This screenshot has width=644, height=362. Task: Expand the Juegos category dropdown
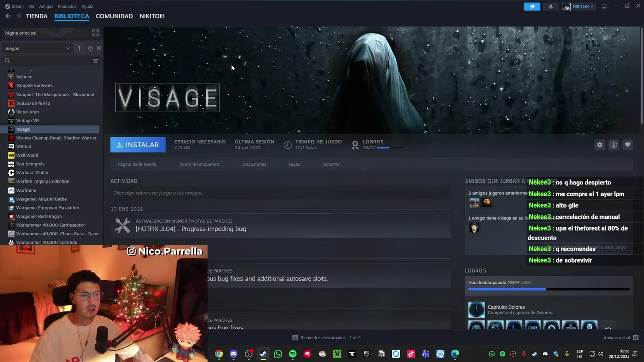pyautogui.click(x=38, y=48)
